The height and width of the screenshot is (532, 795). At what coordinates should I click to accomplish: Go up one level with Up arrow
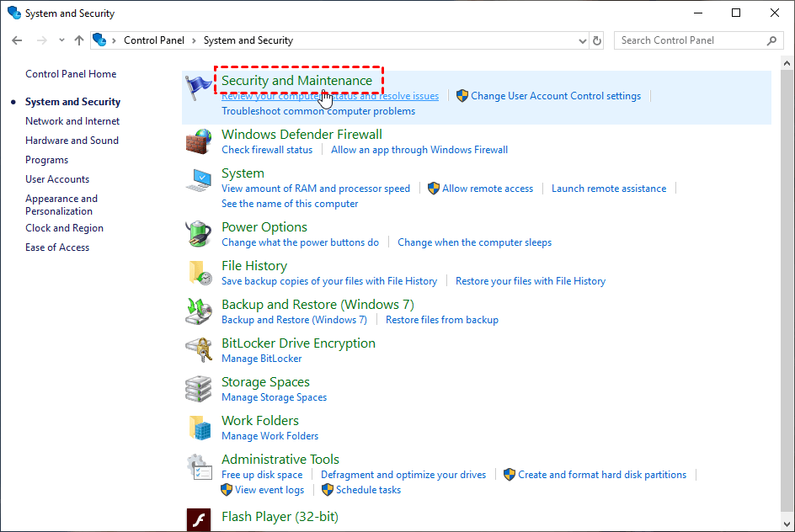[x=78, y=40]
